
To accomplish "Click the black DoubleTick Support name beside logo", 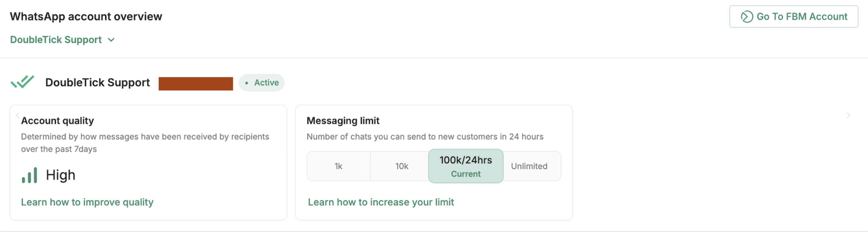I will click(x=97, y=82).
